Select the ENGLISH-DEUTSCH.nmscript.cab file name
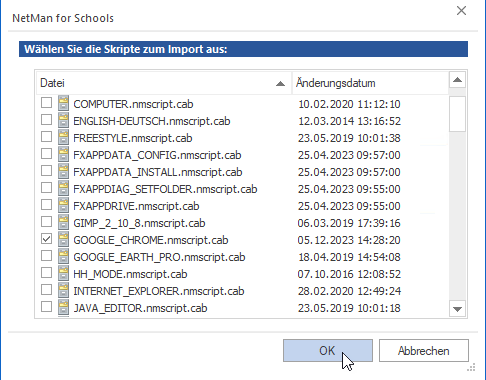The height and width of the screenshot is (380, 486). [152, 121]
